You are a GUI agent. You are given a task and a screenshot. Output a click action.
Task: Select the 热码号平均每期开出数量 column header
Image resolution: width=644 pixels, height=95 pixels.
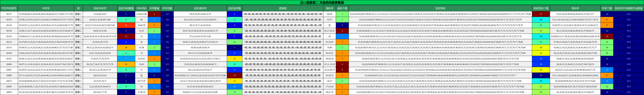point(628,8)
